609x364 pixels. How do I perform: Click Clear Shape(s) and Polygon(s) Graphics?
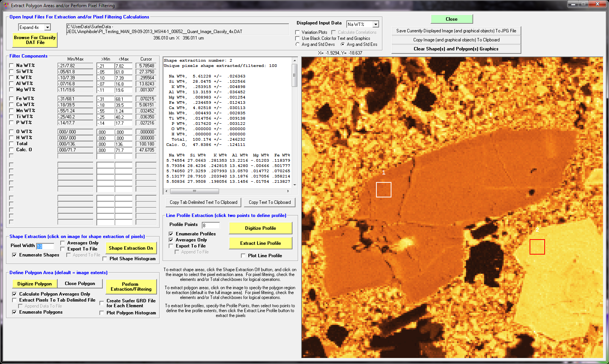tap(456, 49)
